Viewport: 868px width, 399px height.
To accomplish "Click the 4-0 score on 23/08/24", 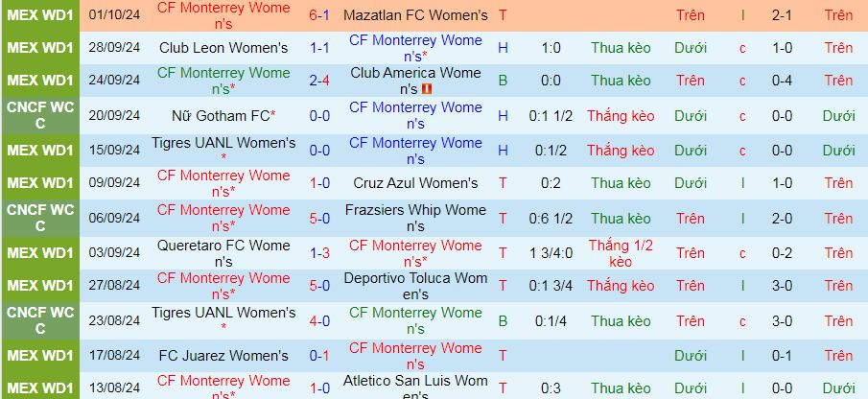I will pos(319,321).
